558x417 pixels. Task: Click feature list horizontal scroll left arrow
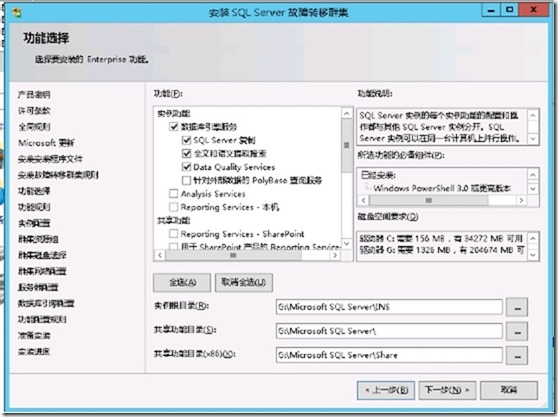tap(160, 255)
